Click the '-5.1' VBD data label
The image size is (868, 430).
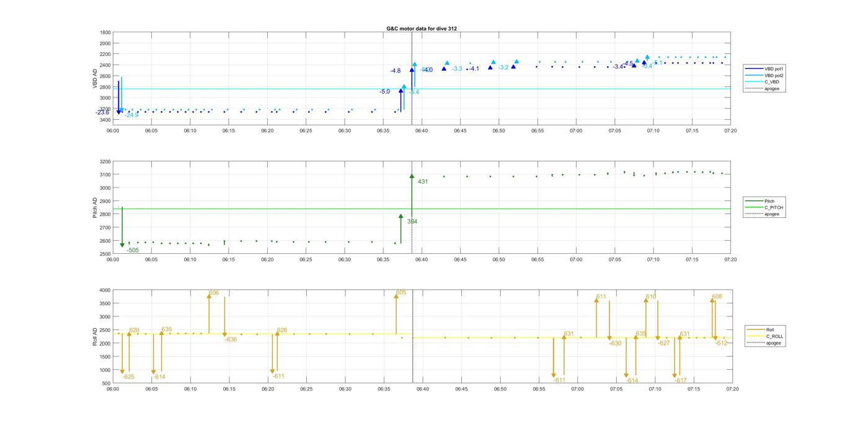[657, 63]
